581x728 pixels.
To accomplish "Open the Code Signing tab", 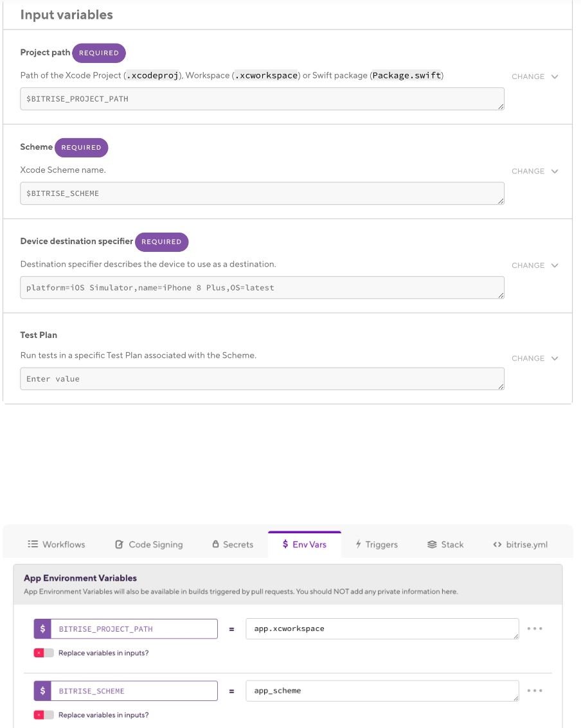I will click(148, 544).
